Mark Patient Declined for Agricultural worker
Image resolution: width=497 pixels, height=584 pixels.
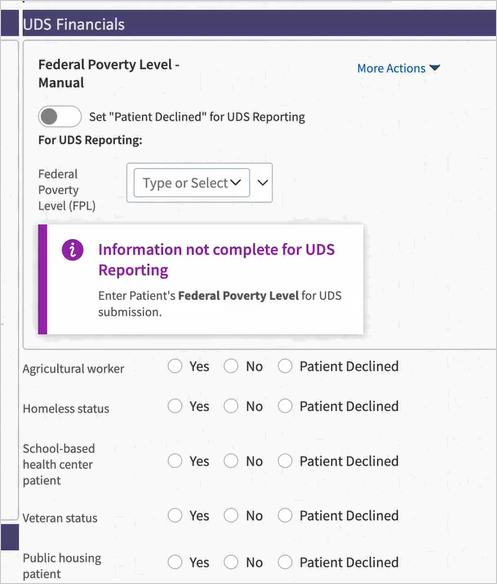click(285, 366)
